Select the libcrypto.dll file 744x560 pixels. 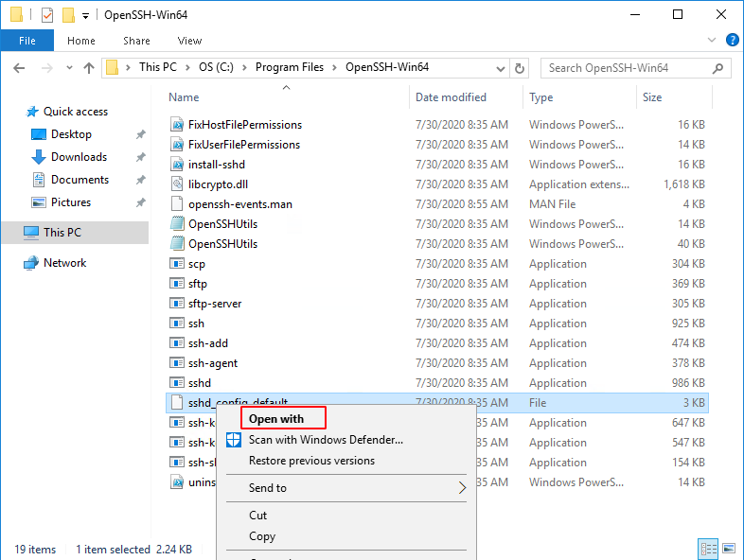pyautogui.click(x=218, y=184)
